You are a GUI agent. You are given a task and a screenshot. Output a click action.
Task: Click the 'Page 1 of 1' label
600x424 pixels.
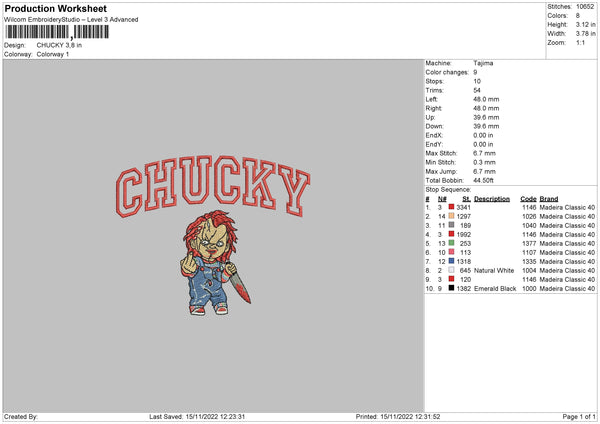click(x=579, y=417)
